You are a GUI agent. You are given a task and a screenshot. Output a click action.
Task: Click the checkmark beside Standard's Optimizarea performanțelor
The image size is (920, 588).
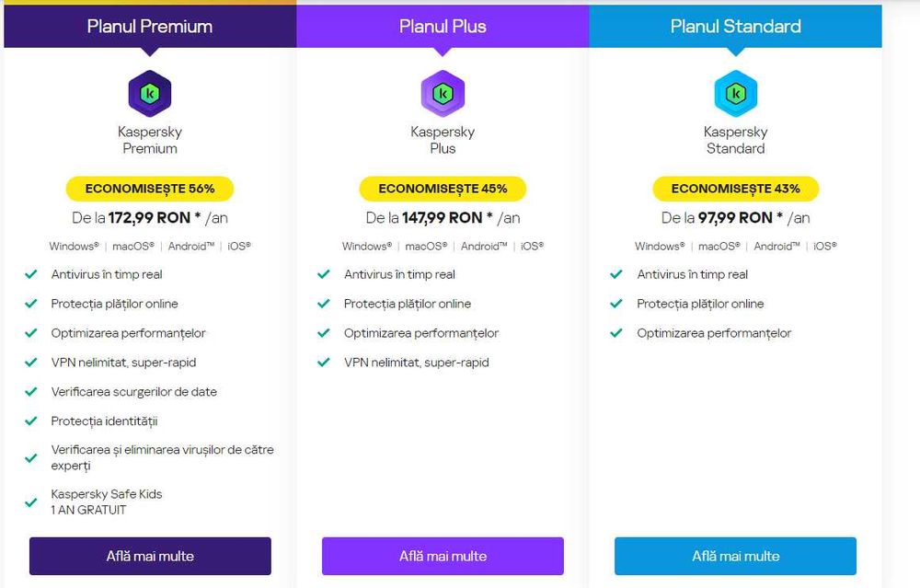click(x=616, y=333)
